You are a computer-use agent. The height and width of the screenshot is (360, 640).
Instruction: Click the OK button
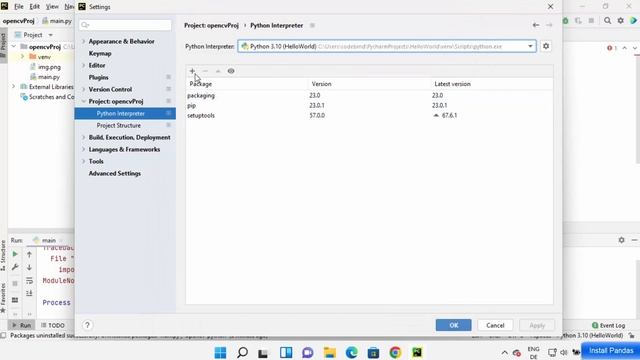pyautogui.click(x=453, y=325)
